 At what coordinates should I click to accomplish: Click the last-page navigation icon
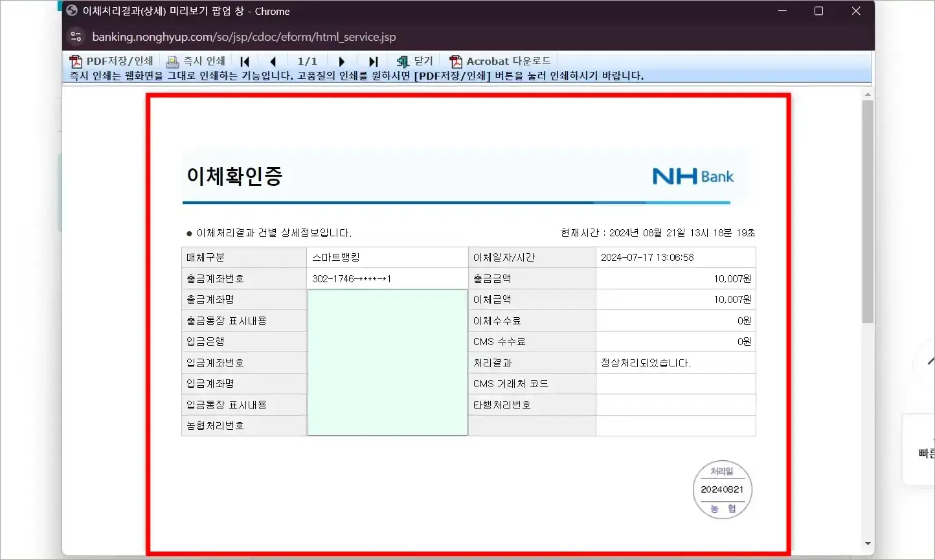pos(372,61)
